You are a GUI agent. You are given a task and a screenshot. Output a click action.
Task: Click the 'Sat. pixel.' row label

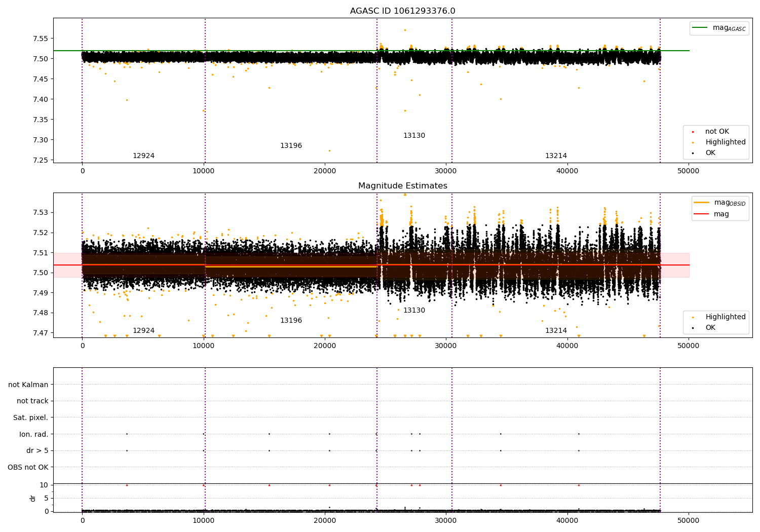coord(31,418)
